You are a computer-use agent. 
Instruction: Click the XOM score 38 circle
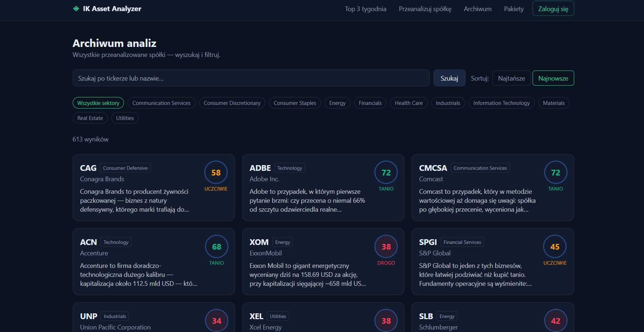(x=386, y=247)
